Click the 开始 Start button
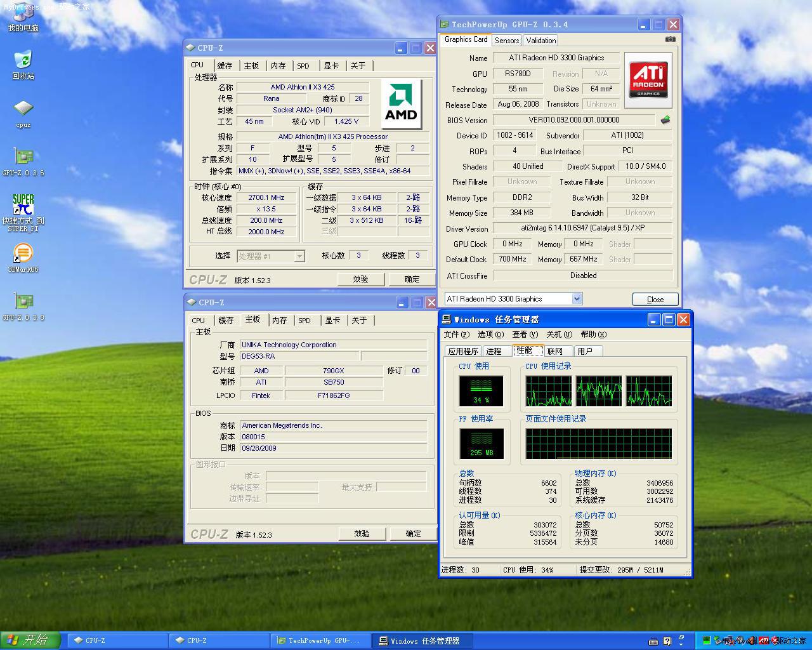This screenshot has height=650, width=812. click(x=30, y=640)
